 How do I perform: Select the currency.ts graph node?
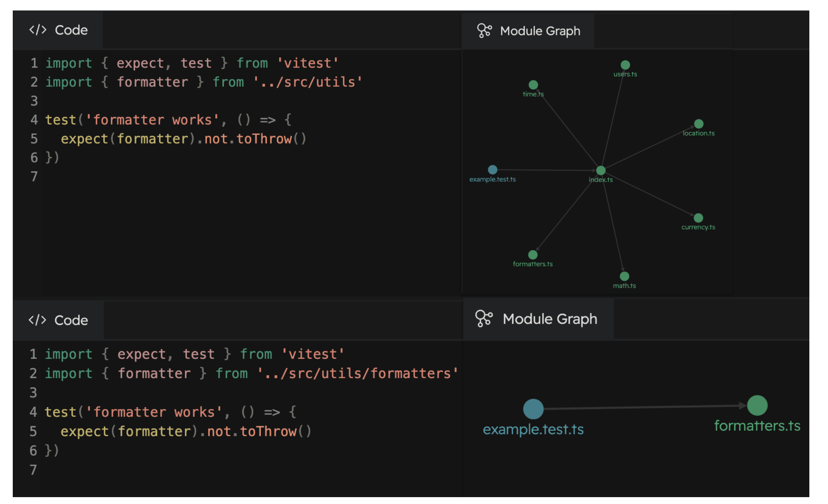pos(698,218)
